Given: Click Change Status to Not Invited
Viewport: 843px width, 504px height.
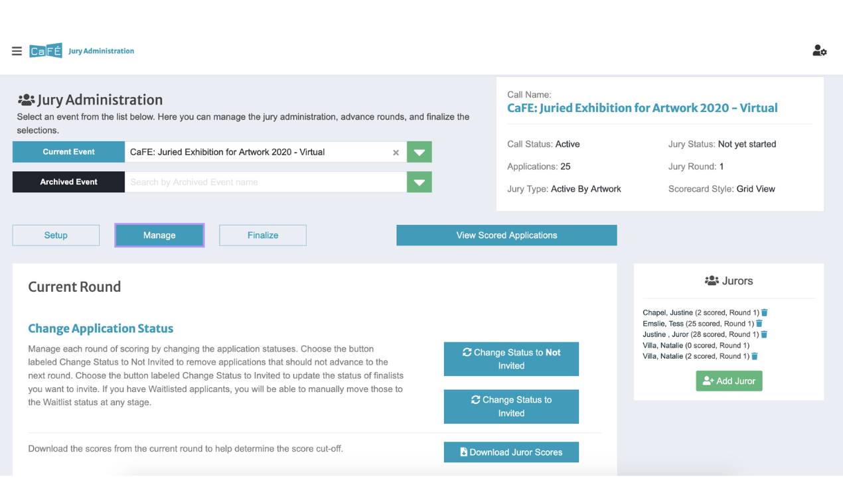Looking at the screenshot, I should pyautogui.click(x=511, y=359).
